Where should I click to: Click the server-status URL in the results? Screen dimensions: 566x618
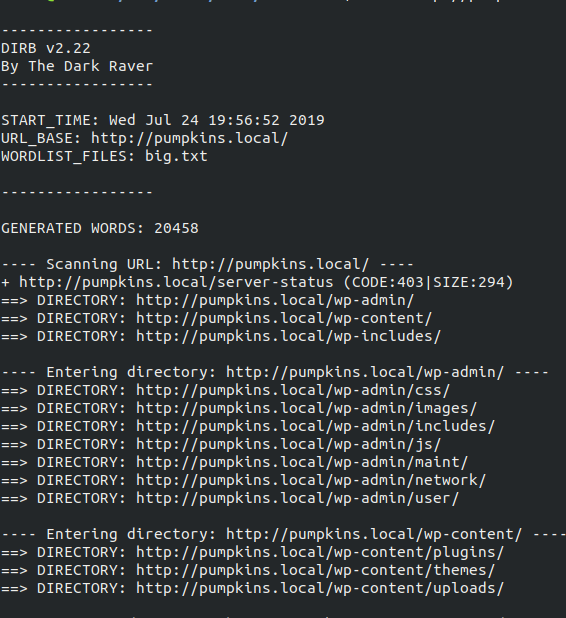click(x=176, y=283)
